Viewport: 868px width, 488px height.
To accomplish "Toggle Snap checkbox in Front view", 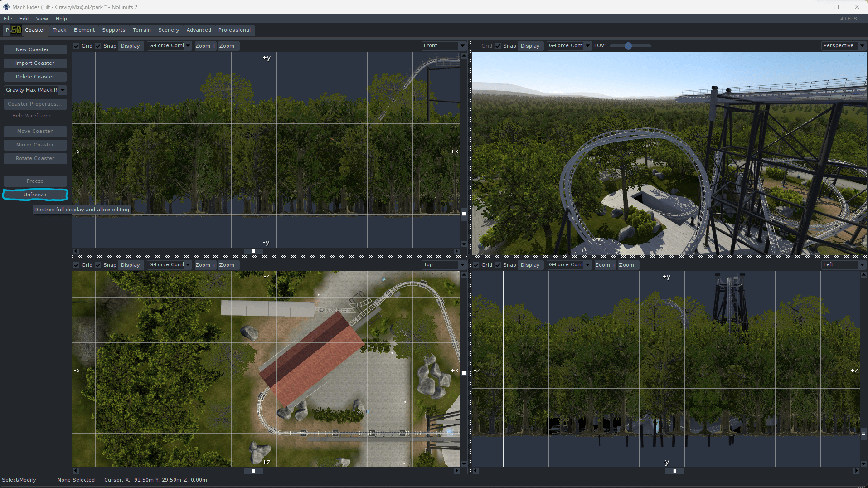I will [x=98, y=46].
